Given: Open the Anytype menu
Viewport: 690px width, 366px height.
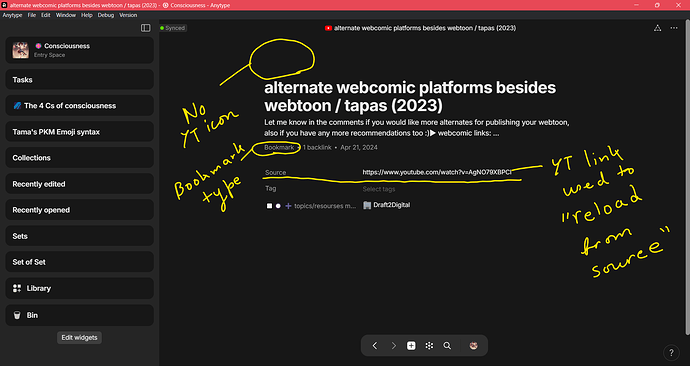Looking at the screenshot, I should (12, 15).
